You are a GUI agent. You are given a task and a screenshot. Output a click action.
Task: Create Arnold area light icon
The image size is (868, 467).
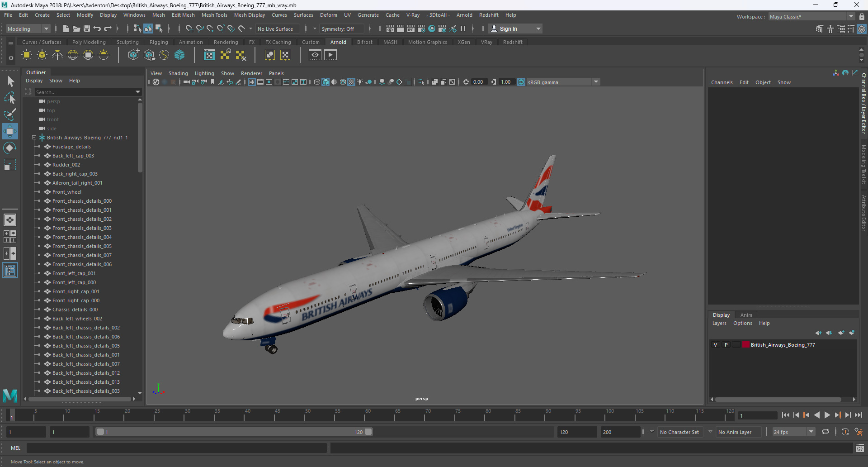coord(27,55)
